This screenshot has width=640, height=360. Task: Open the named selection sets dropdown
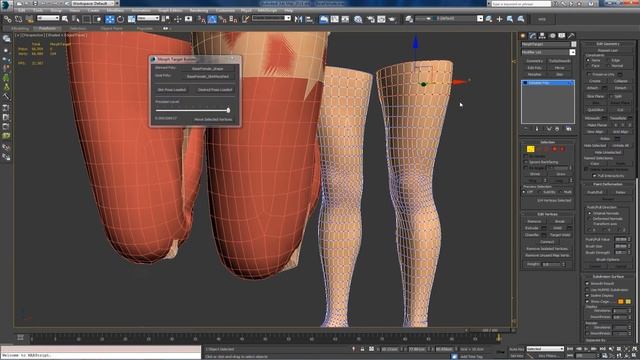271,18
